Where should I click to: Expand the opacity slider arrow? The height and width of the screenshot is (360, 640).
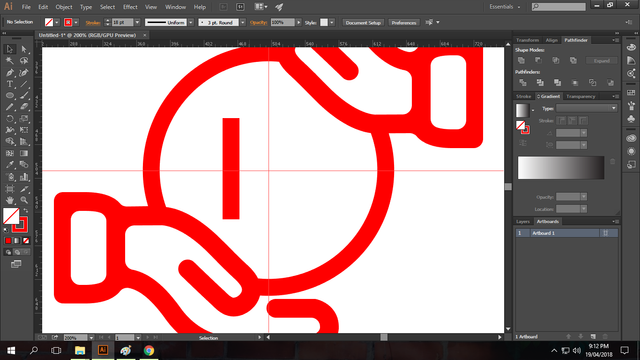(299, 22)
